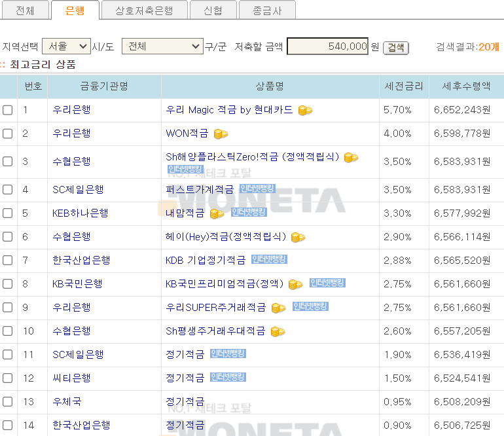Tick checkbox for row 3 수협은행

click(8, 162)
